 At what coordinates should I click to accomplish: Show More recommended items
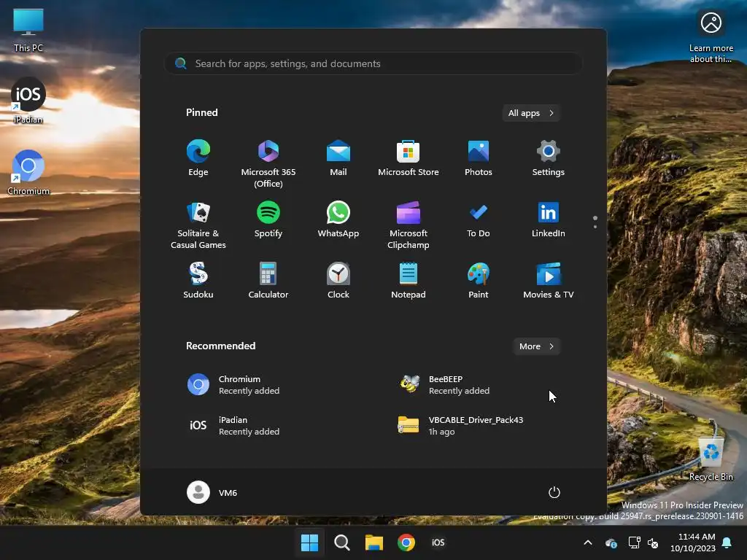click(x=536, y=346)
